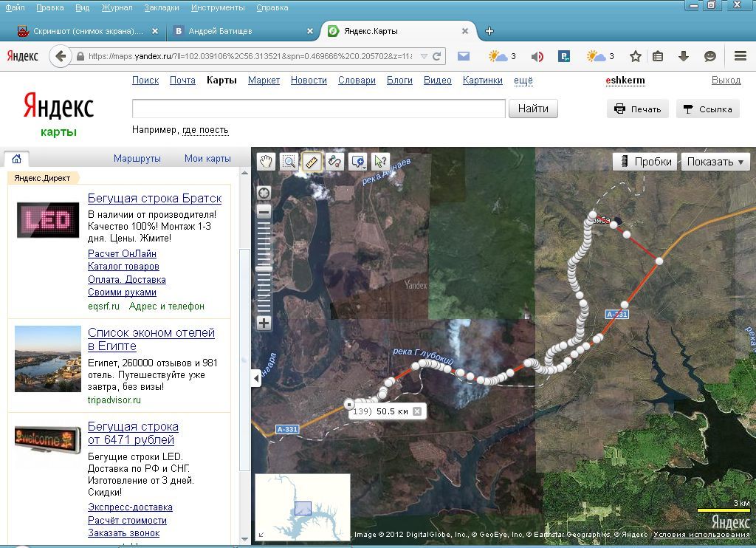756x548 pixels.
Task: Click the overview minimap thumbnail
Action: pyautogui.click(x=302, y=507)
